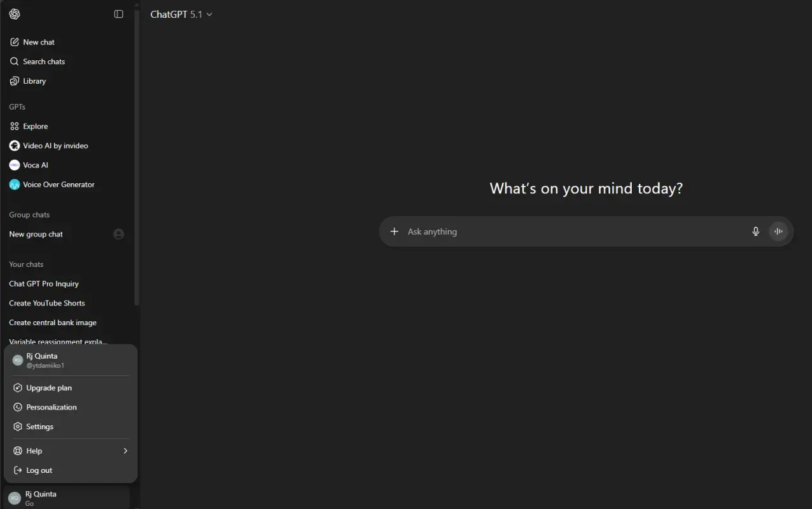
Task: Start voice mode with the waveform button
Action: click(778, 231)
